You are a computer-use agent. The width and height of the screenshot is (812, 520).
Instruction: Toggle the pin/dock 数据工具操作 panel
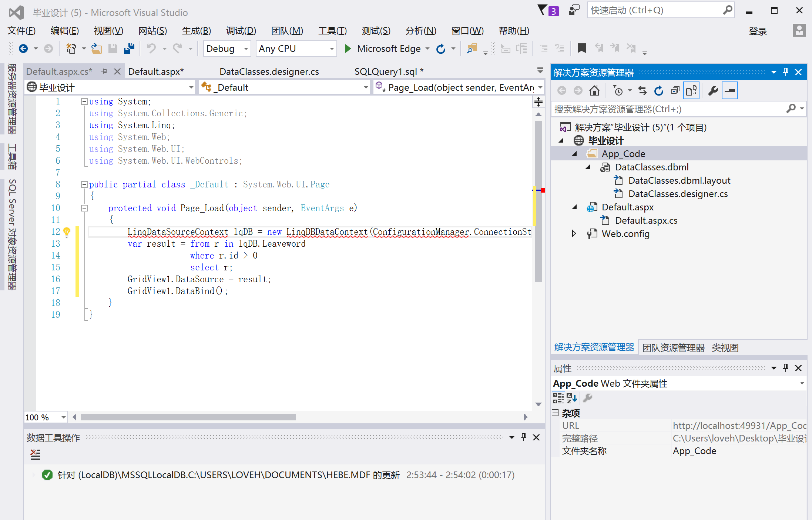[524, 438]
